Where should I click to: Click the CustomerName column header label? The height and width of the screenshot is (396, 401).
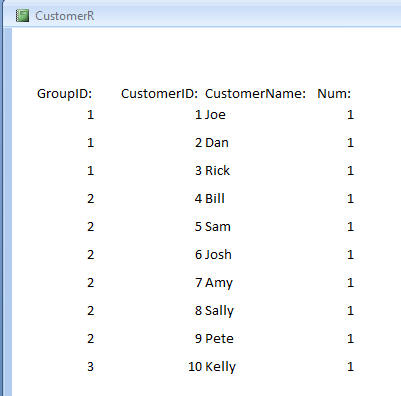pos(255,94)
